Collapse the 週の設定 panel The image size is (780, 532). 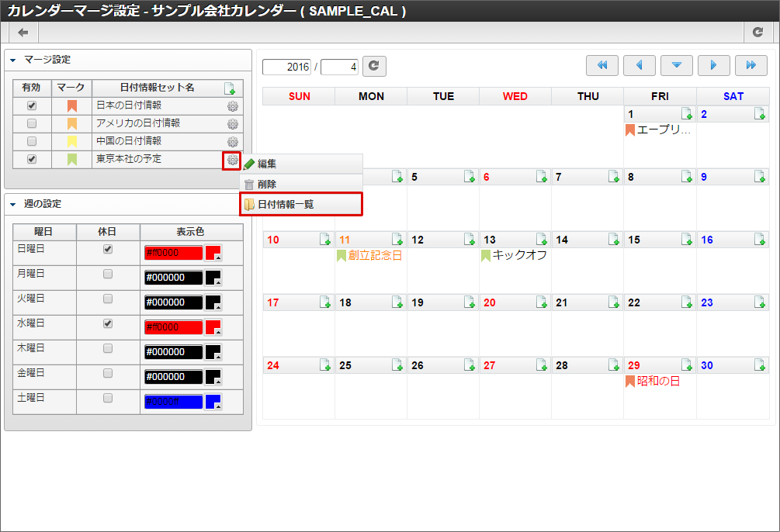(13, 204)
